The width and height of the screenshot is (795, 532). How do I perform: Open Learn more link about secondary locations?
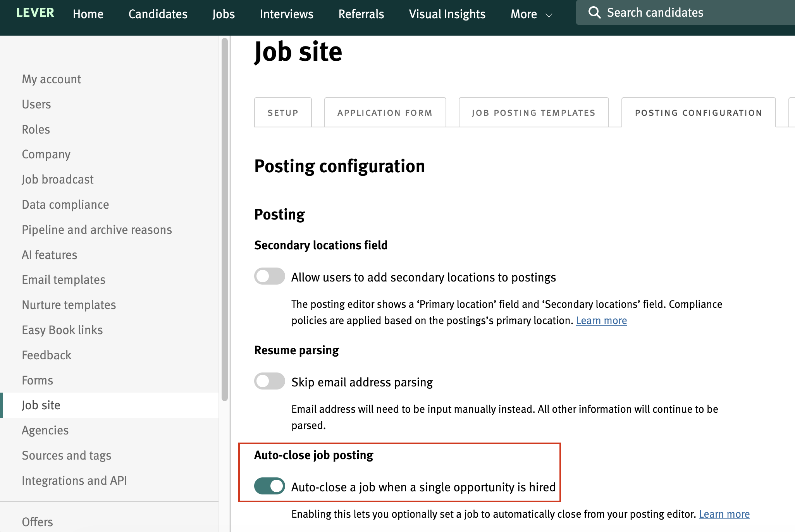point(601,321)
